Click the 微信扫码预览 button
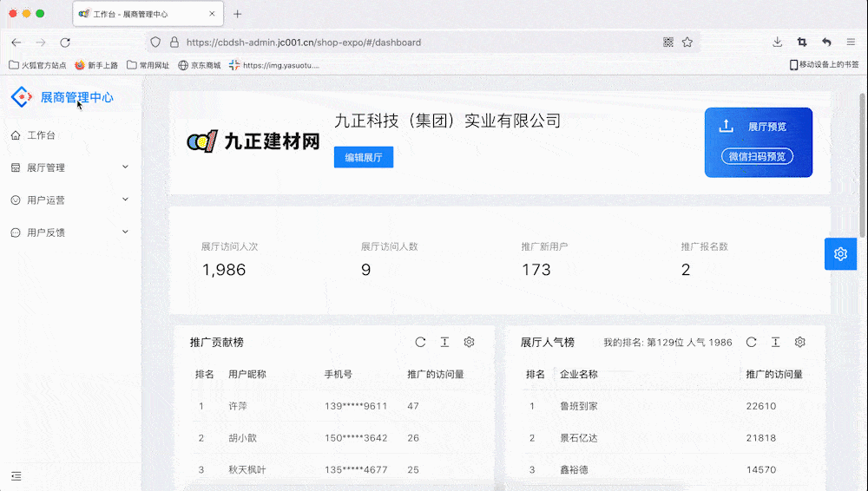The image size is (868, 491). pos(757,157)
